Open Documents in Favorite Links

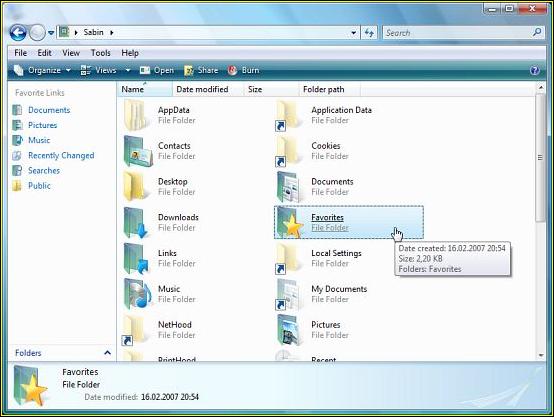49,110
